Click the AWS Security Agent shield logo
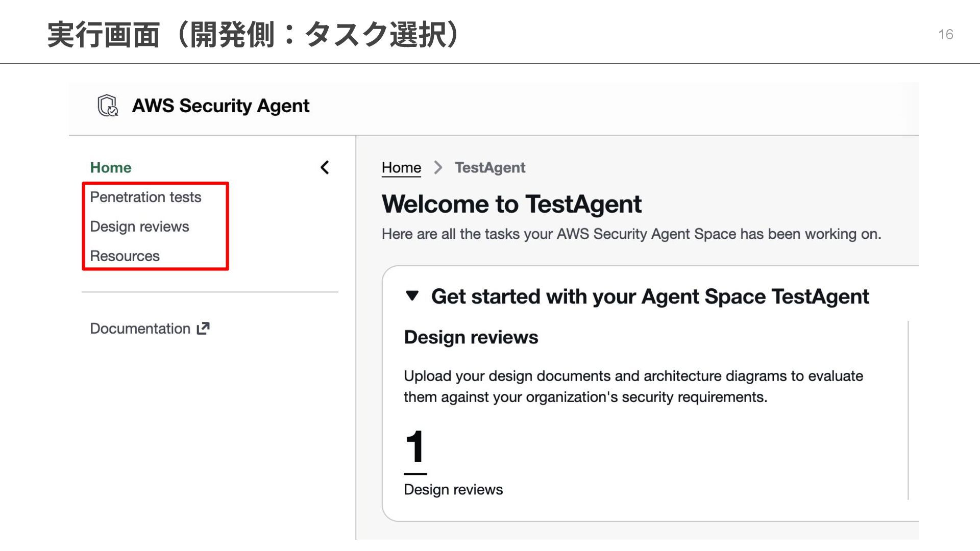 tap(108, 106)
